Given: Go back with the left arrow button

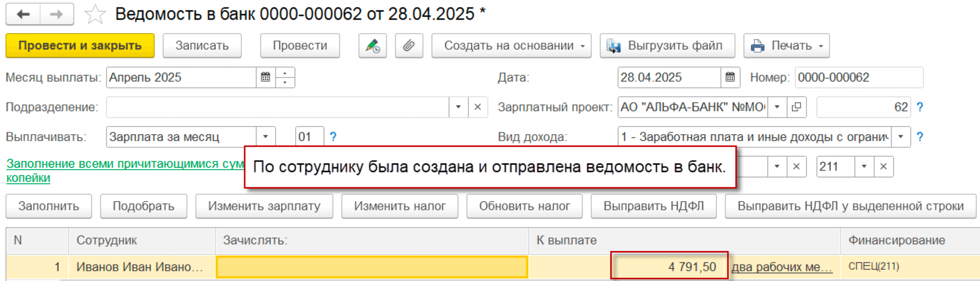Looking at the screenshot, I should point(23,15).
